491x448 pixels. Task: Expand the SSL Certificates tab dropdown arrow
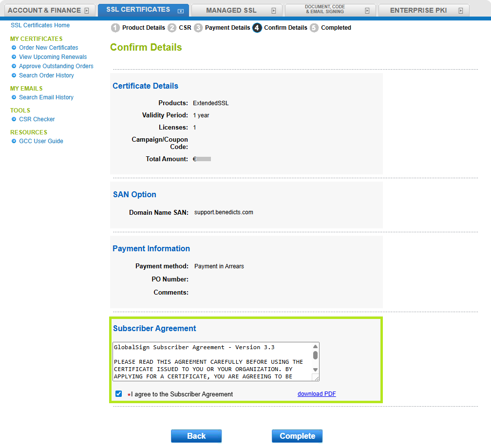point(181,11)
